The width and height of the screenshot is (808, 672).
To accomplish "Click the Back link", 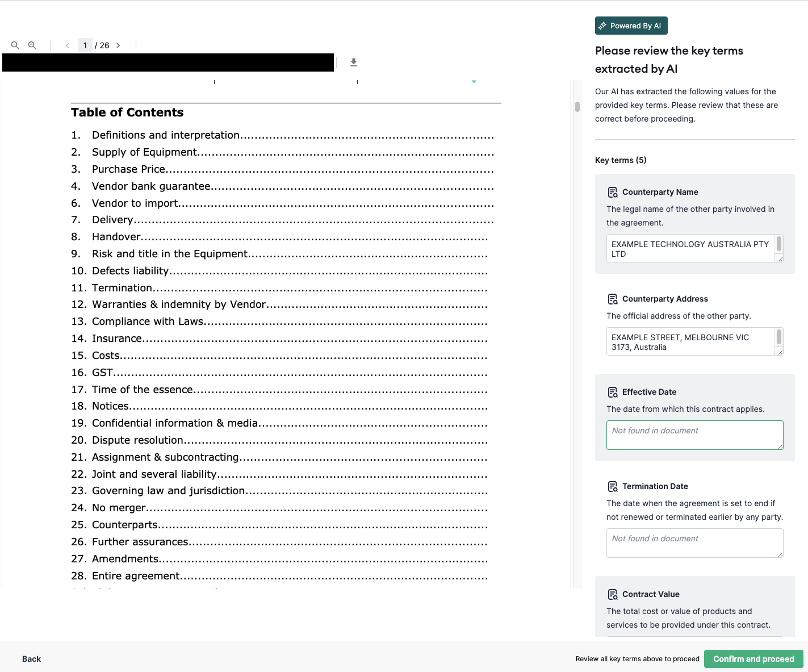I will [x=31, y=659].
